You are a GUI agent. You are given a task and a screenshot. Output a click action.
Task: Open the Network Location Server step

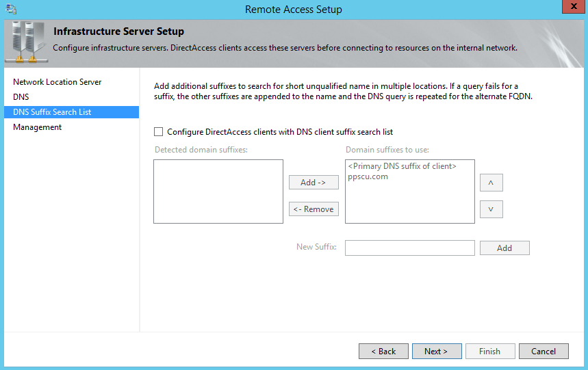pyautogui.click(x=57, y=82)
